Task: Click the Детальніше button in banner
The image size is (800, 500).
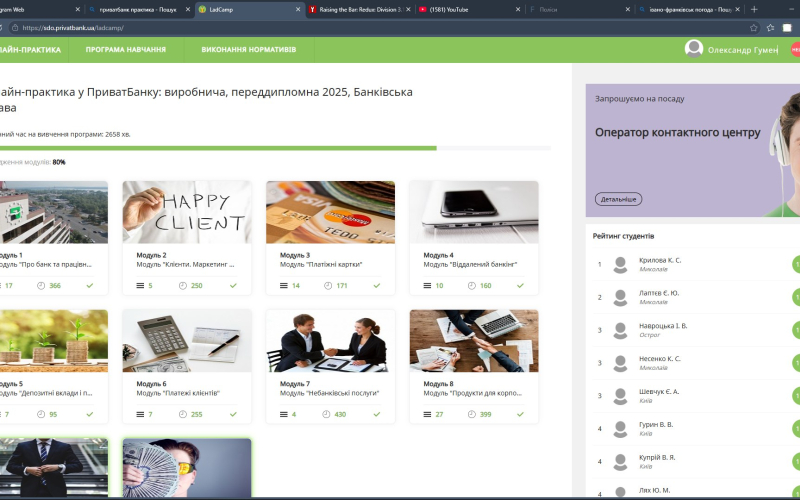Action: pyautogui.click(x=618, y=199)
